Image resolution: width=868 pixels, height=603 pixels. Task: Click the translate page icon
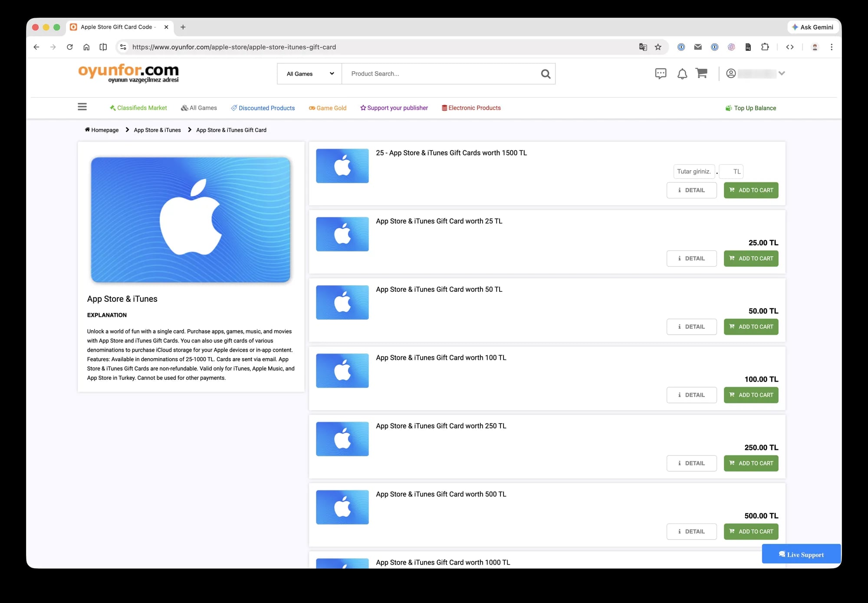[x=643, y=47]
